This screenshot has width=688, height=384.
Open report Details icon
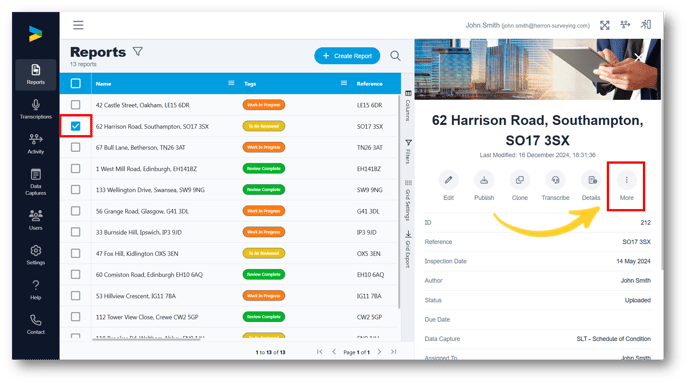click(591, 180)
